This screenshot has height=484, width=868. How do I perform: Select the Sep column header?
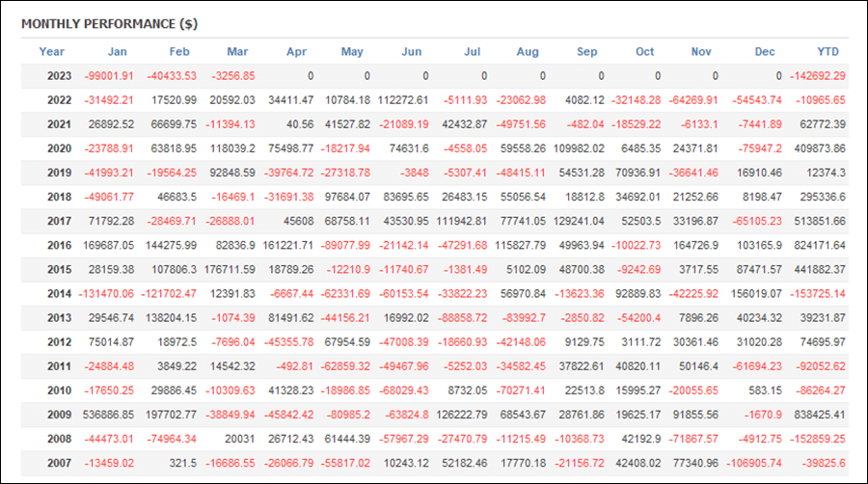[x=586, y=51]
